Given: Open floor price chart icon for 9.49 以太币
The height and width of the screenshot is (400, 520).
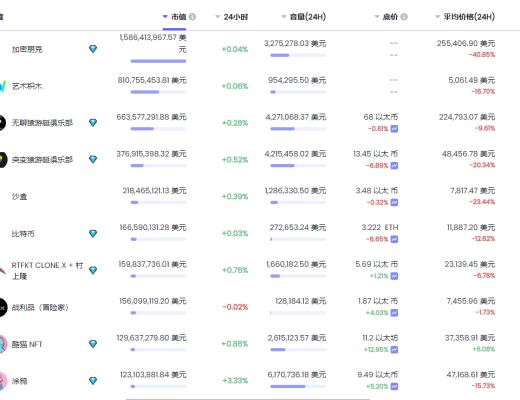Looking at the screenshot, I should (x=394, y=386).
